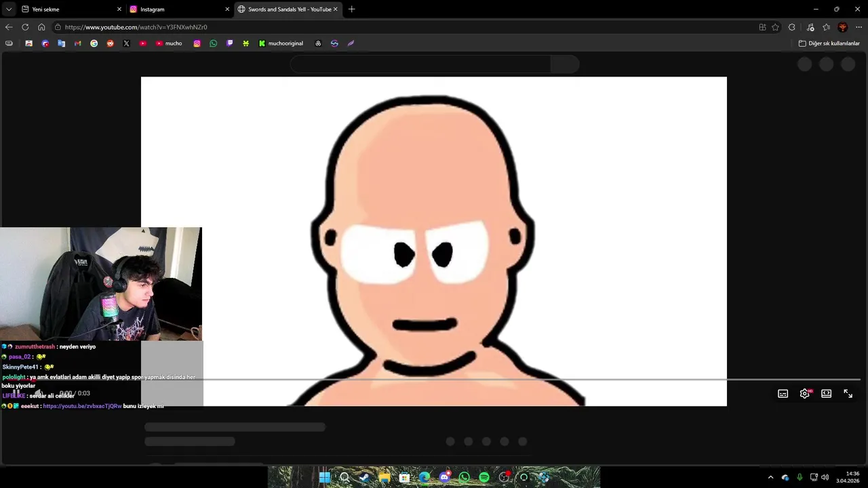This screenshot has width=868, height=488.
Task: Open the muchooriginal Kick bookmark
Action: [281, 43]
